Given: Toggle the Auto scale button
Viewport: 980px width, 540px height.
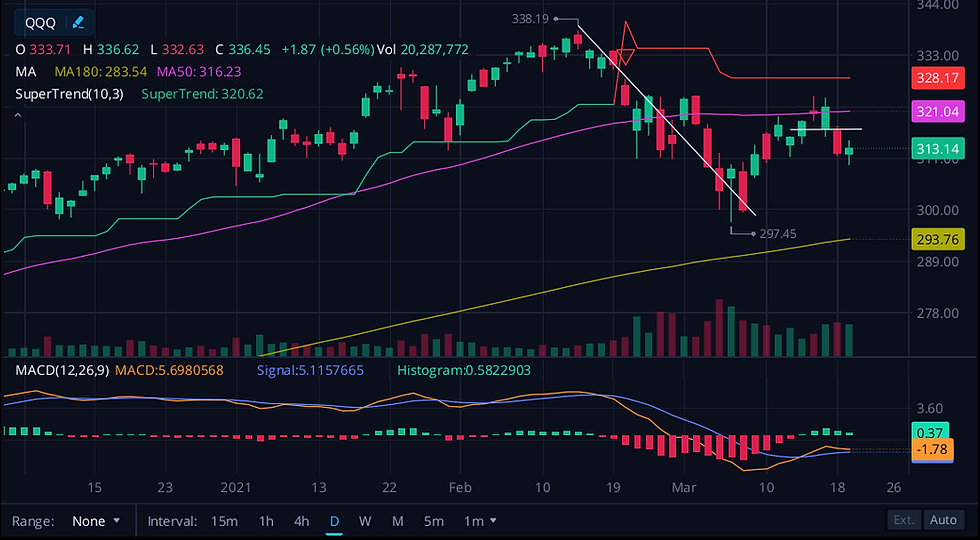Looking at the screenshot, I should pyautogui.click(x=943, y=520).
